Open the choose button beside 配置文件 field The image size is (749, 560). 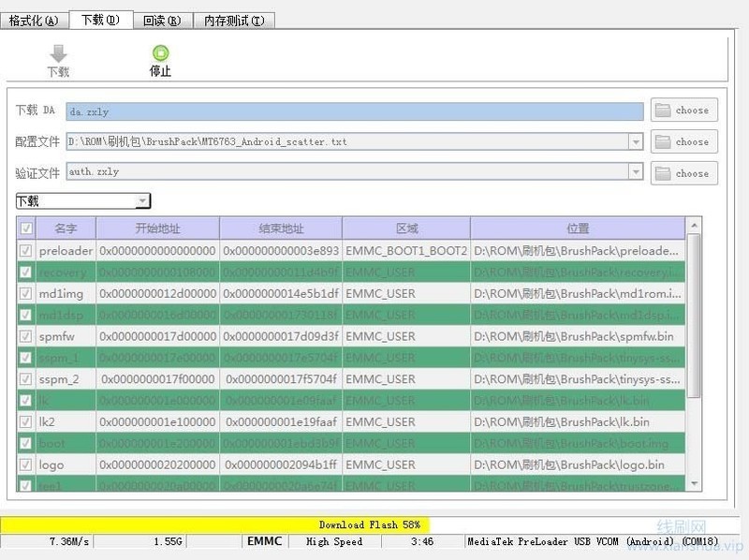tap(683, 141)
